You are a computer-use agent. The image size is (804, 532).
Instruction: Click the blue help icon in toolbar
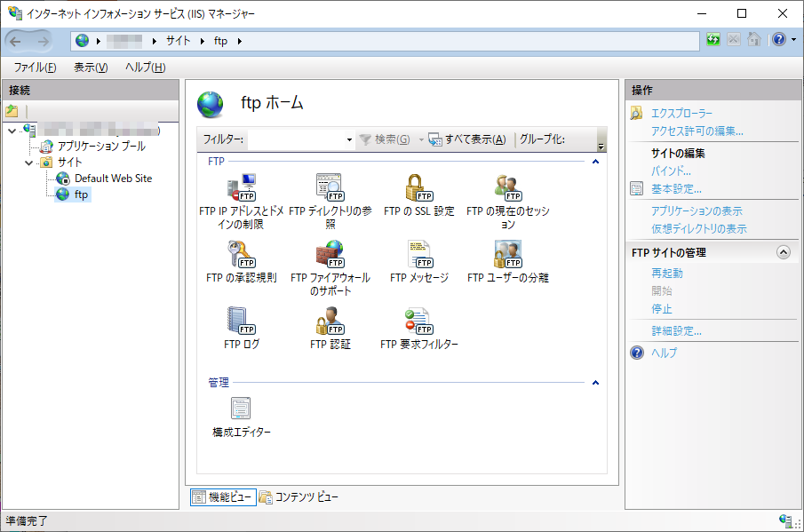(x=779, y=39)
